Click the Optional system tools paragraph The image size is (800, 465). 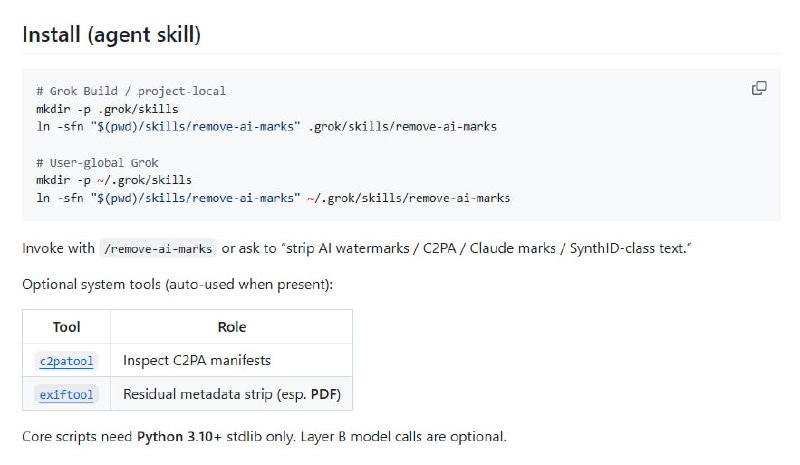[178, 284]
